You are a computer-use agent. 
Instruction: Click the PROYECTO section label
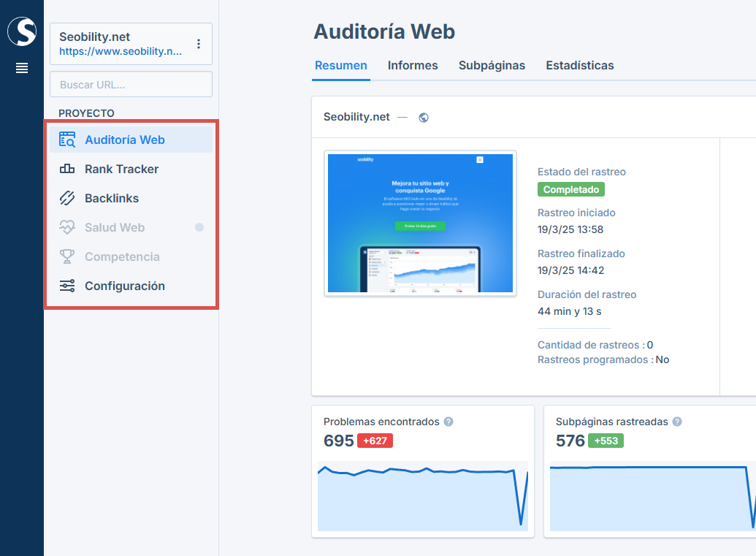click(x=86, y=113)
